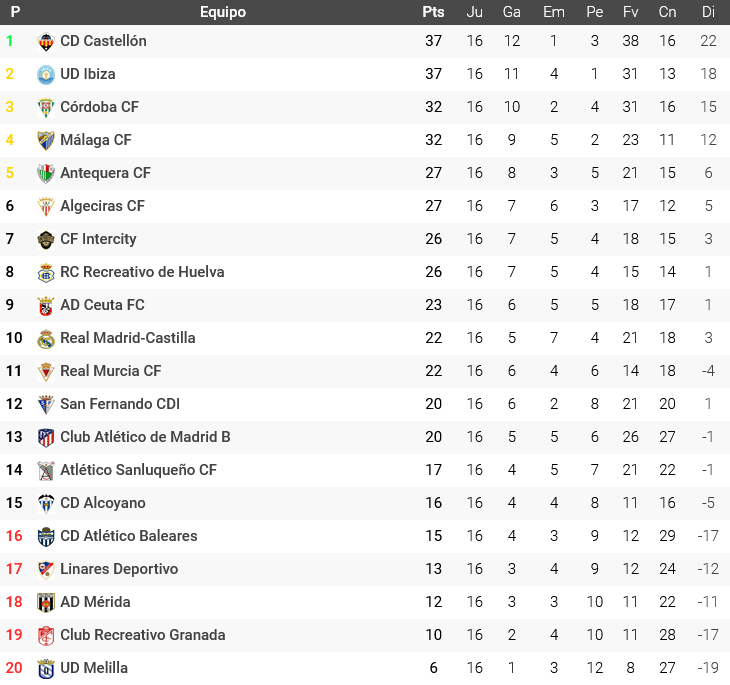Screen dimensions: 730x685
Task: Click the Real Madrid-Castilla badge
Action: (45, 338)
